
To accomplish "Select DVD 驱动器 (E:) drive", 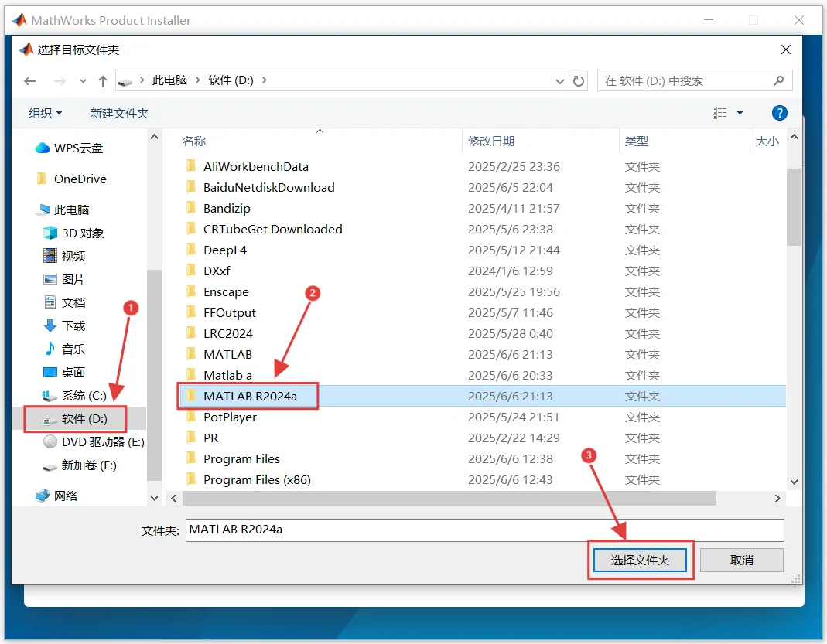I will [x=94, y=441].
